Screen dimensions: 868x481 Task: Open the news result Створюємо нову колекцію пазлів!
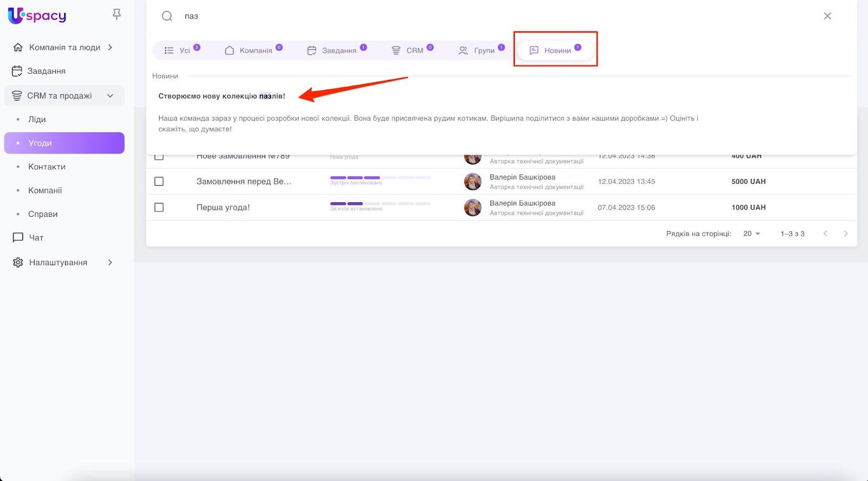coord(221,96)
